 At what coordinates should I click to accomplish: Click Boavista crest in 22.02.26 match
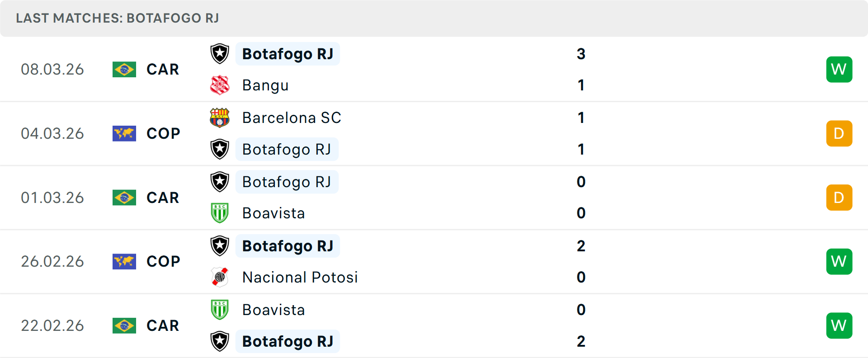[220, 310]
